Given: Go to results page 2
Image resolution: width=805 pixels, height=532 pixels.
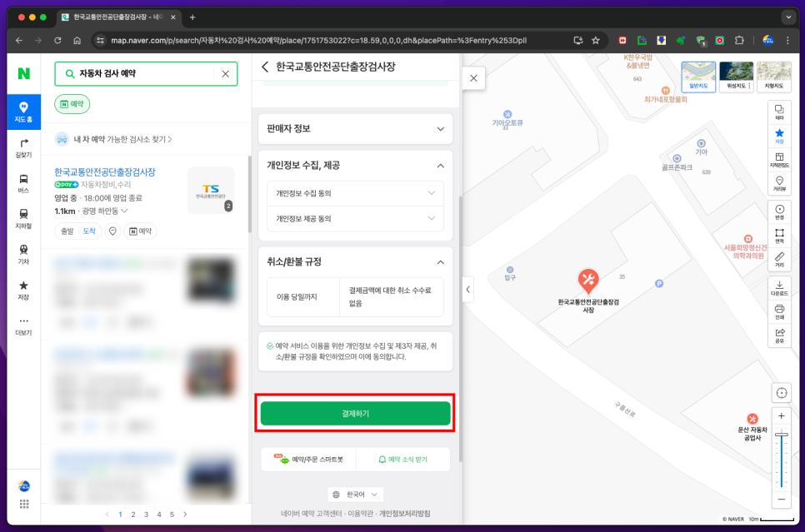Looking at the screenshot, I should coord(133,515).
